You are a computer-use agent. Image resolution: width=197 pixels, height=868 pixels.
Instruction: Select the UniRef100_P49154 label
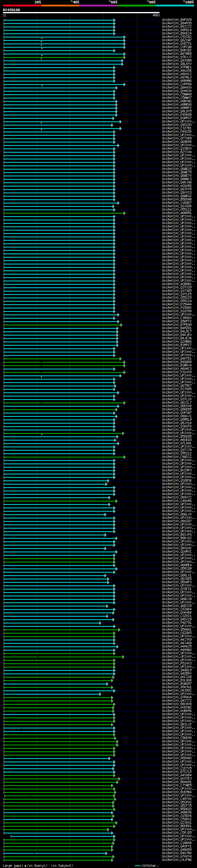pyautogui.click(x=177, y=131)
